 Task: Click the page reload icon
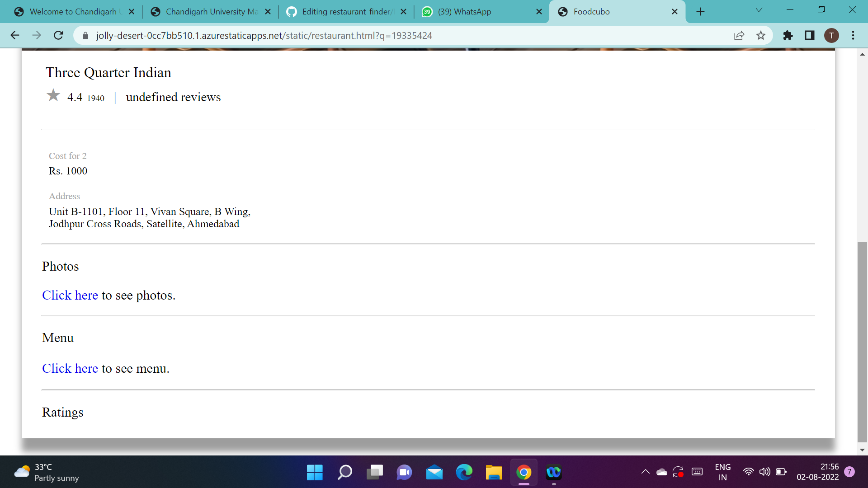[58, 35]
